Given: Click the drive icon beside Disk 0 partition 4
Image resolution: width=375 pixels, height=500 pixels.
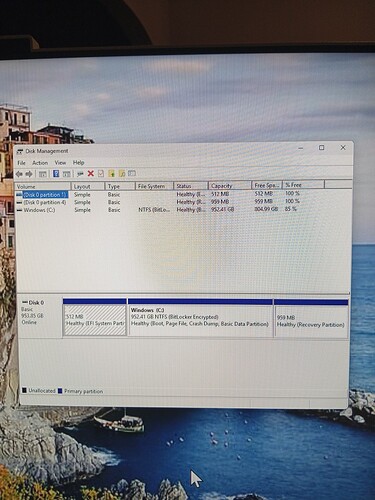Looking at the screenshot, I should (20, 203).
